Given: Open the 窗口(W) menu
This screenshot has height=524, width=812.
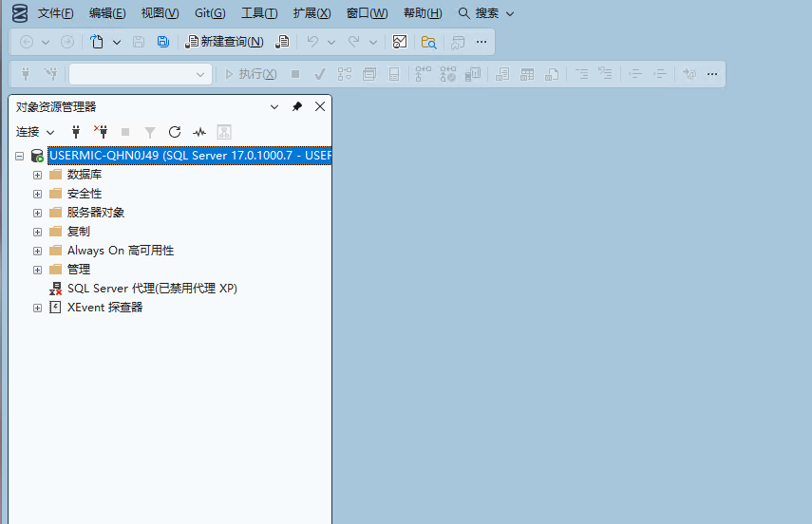Looking at the screenshot, I should [367, 13].
